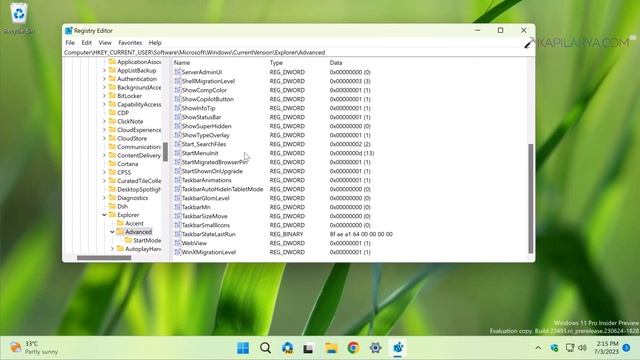Expand the Authentication tree node
Screen dimensions: 640x360
tap(104, 79)
